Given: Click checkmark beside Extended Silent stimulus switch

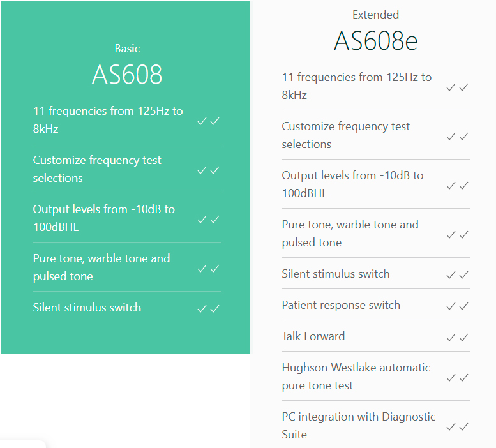Looking at the screenshot, I should point(457,274).
